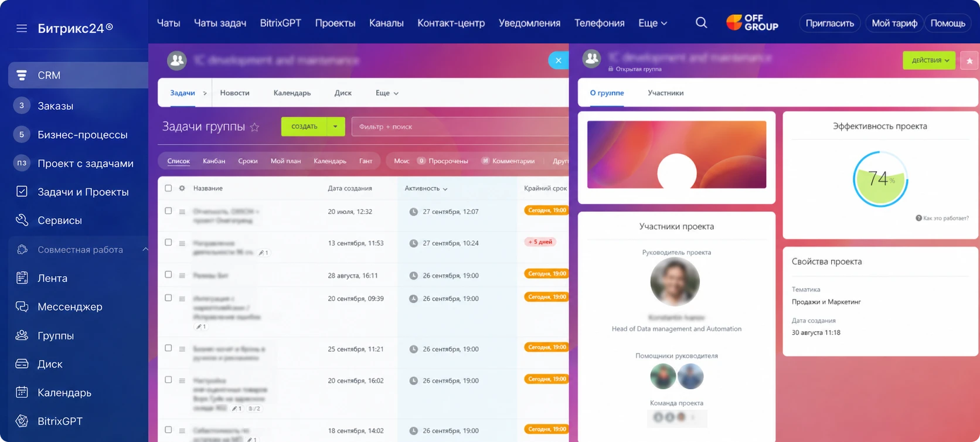980x442 pixels.
Task: Close the task panel with the blue X button
Action: click(558, 60)
